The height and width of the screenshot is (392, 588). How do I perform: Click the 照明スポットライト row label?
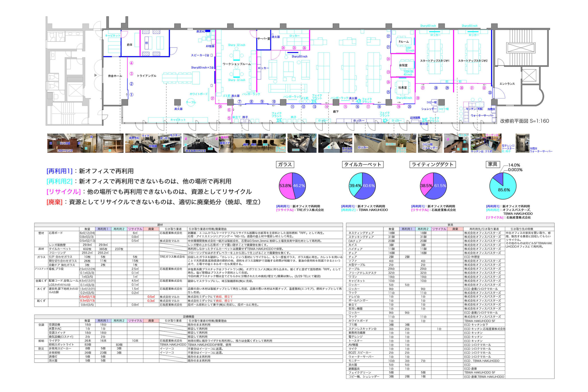click(61, 345)
